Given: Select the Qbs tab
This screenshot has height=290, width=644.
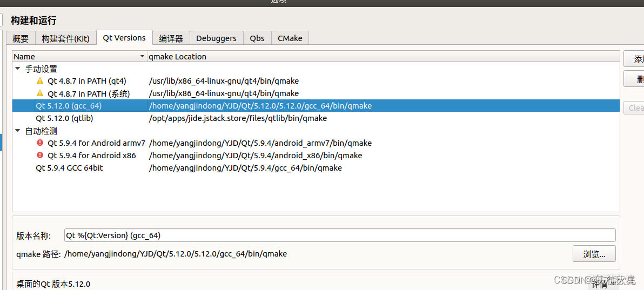Looking at the screenshot, I should [258, 38].
